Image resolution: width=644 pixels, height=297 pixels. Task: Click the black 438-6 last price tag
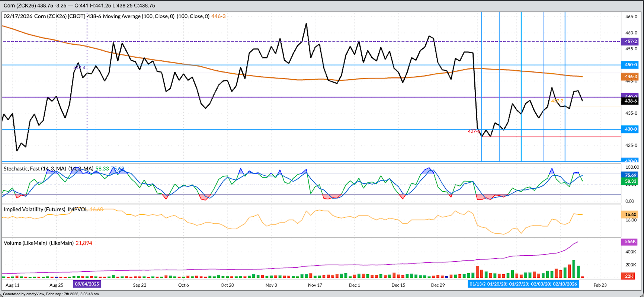coord(630,101)
